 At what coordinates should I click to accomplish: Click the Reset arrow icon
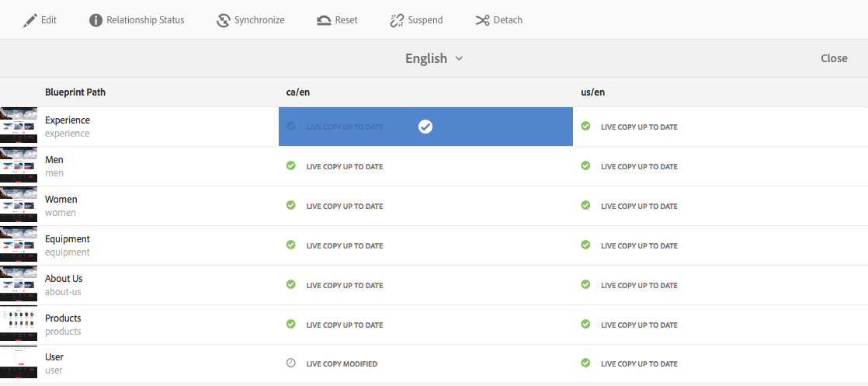pos(325,20)
